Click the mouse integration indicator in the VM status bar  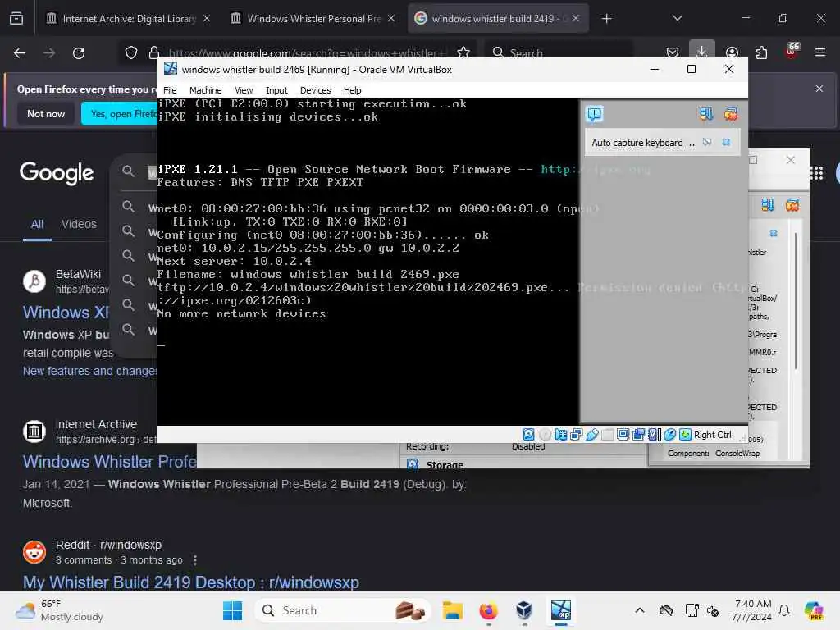coord(669,435)
